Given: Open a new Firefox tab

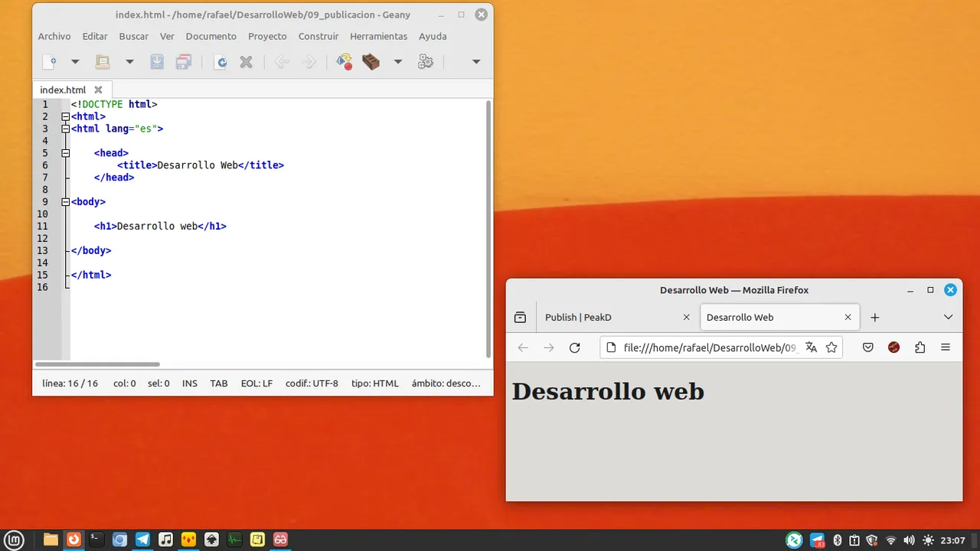Looking at the screenshot, I should click(x=875, y=317).
